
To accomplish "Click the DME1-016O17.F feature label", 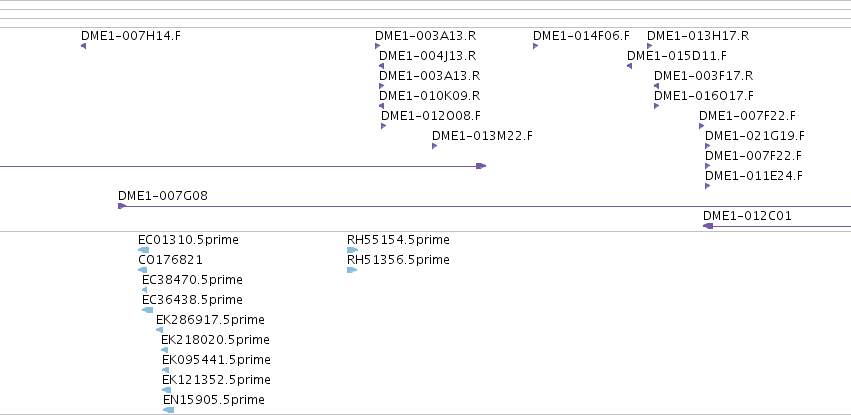I will (x=704, y=96).
